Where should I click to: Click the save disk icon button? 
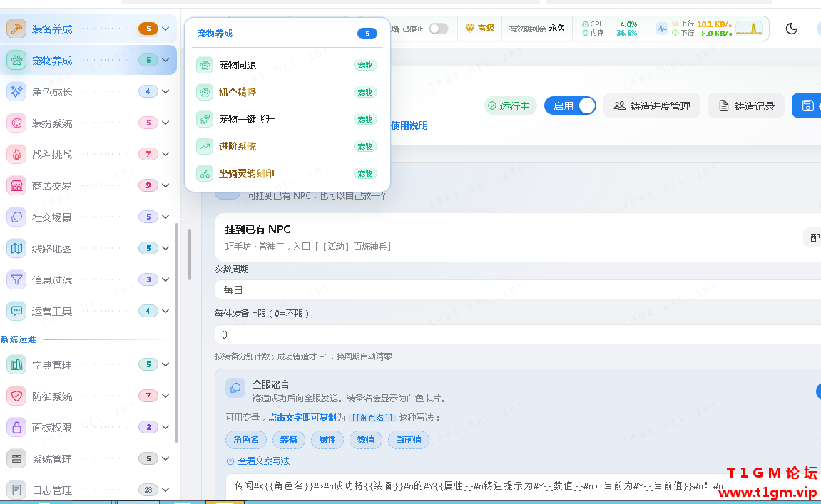(807, 106)
